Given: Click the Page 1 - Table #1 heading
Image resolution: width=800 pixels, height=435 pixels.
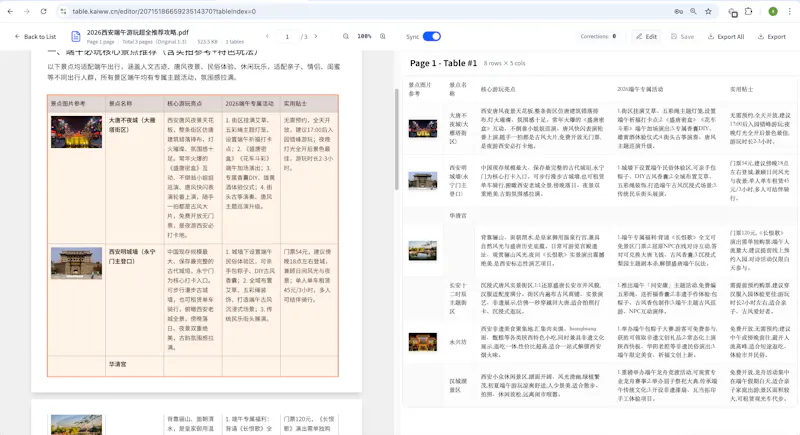Looking at the screenshot, I should [x=443, y=63].
